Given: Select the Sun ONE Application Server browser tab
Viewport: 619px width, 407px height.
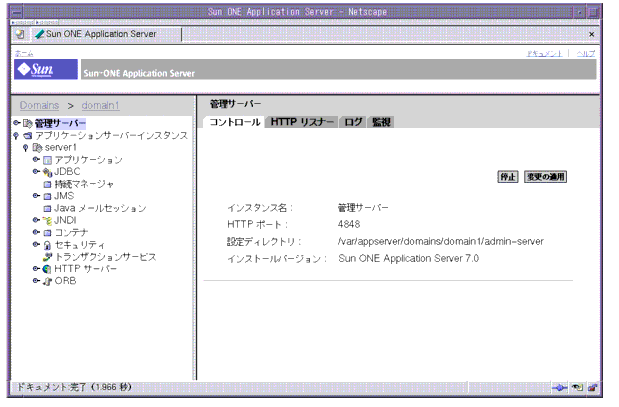Looking at the screenshot, I should click(x=107, y=34).
